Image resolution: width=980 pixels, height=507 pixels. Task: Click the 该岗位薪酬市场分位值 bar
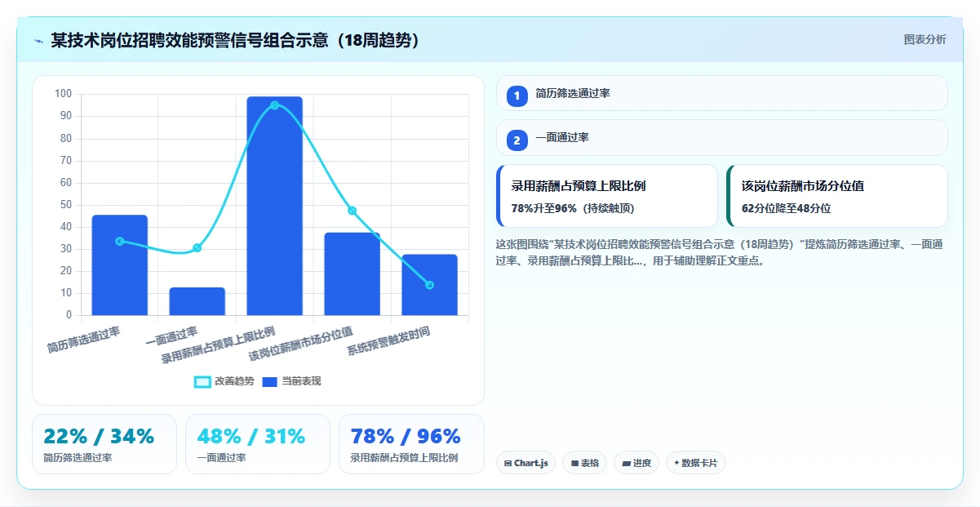(x=352, y=274)
